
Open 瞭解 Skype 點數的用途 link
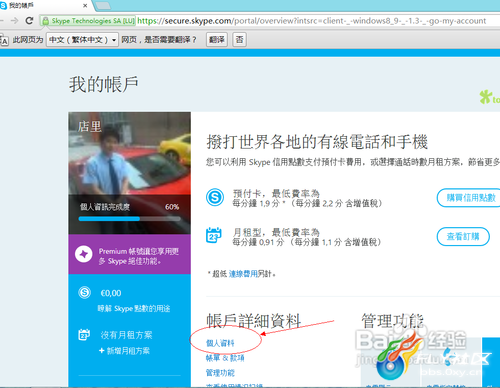pyautogui.click(x=134, y=308)
